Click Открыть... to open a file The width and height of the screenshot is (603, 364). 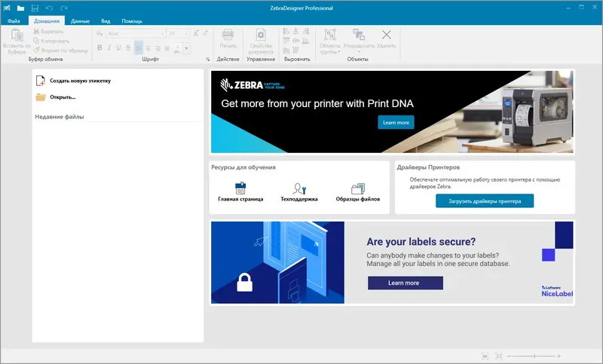(x=56, y=97)
